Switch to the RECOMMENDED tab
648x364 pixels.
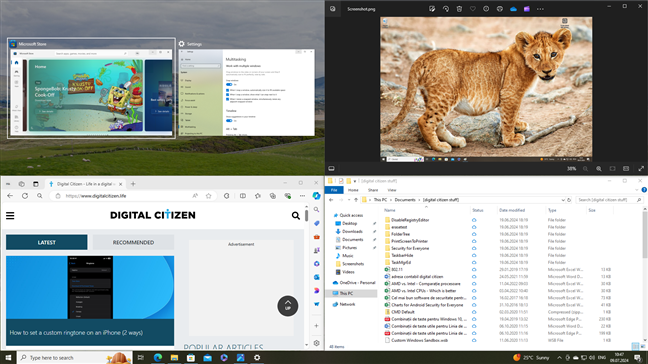click(x=133, y=242)
